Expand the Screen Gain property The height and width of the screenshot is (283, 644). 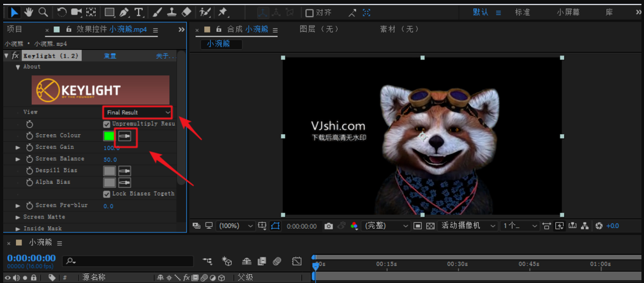[x=18, y=148]
